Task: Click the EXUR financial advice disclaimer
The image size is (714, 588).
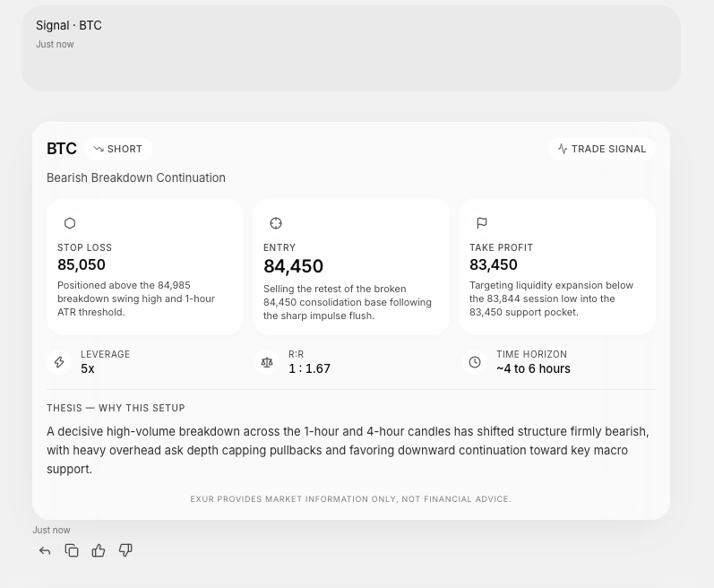Action: pos(350,499)
